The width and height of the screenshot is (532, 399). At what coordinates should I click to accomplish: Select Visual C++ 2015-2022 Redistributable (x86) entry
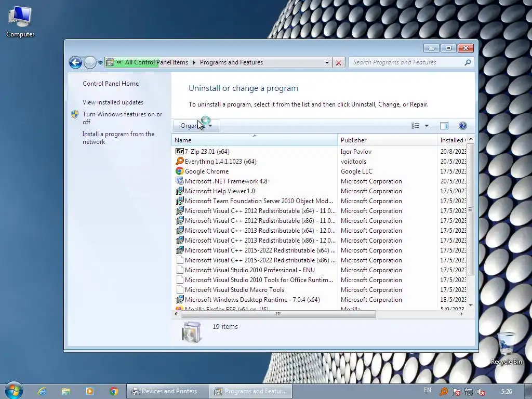[x=260, y=260]
